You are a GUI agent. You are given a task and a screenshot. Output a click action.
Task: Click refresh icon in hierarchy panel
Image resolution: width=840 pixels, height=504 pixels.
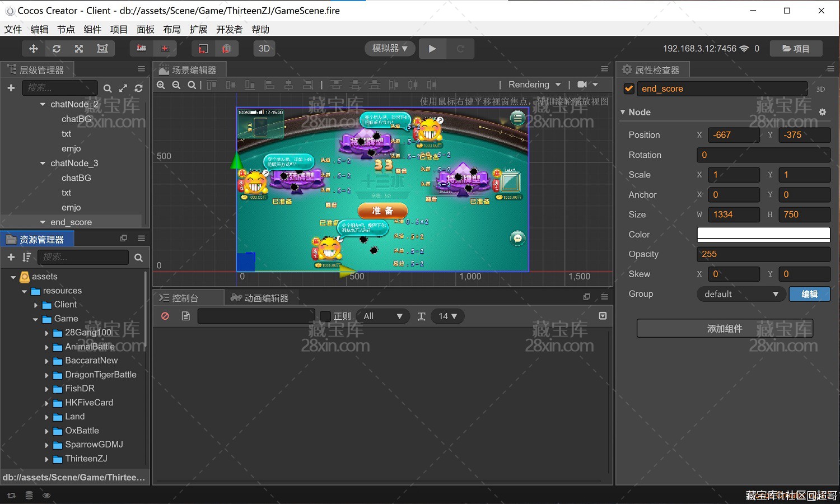(x=139, y=88)
